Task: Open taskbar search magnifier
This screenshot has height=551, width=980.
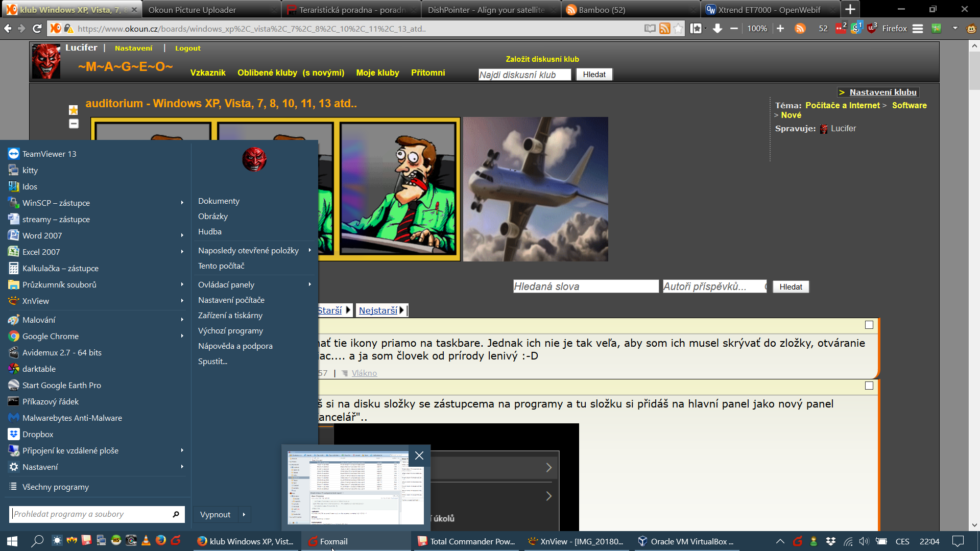Action: coord(37,541)
